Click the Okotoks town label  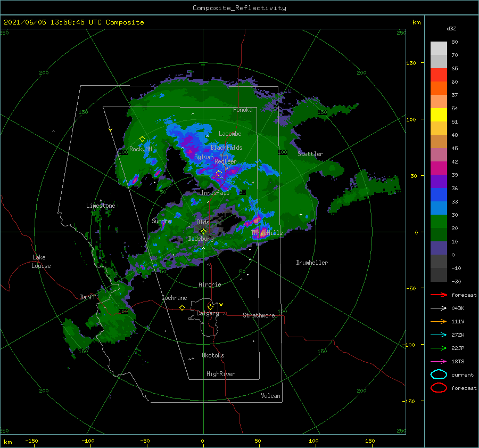(213, 355)
